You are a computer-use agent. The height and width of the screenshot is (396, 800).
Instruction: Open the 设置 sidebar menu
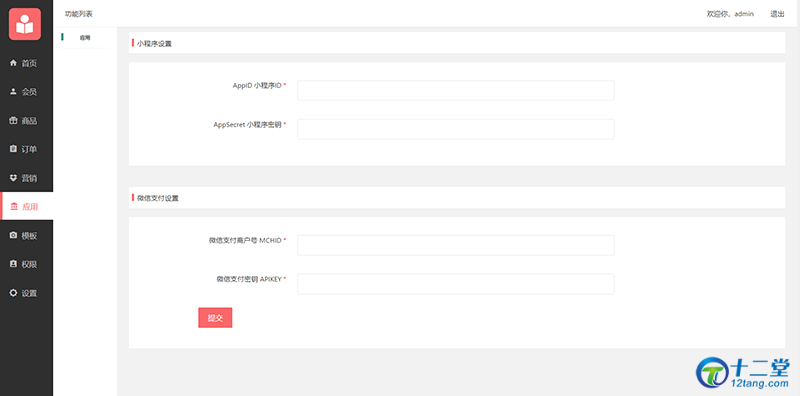pos(27,293)
